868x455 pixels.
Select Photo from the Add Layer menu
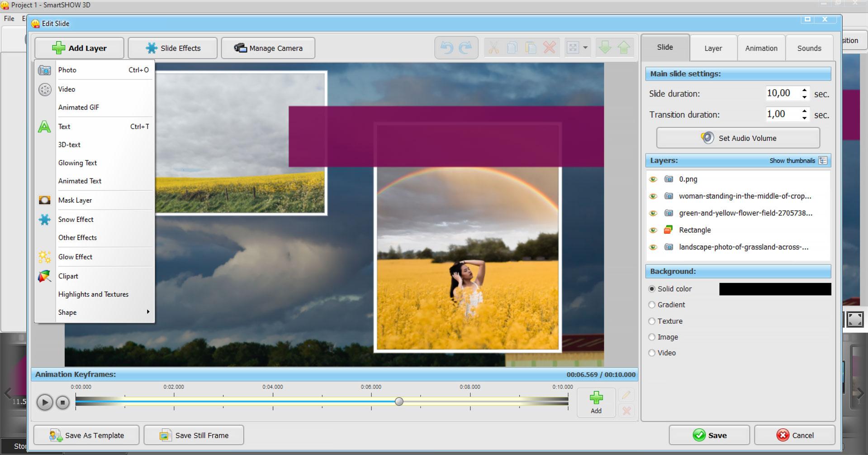coord(67,70)
